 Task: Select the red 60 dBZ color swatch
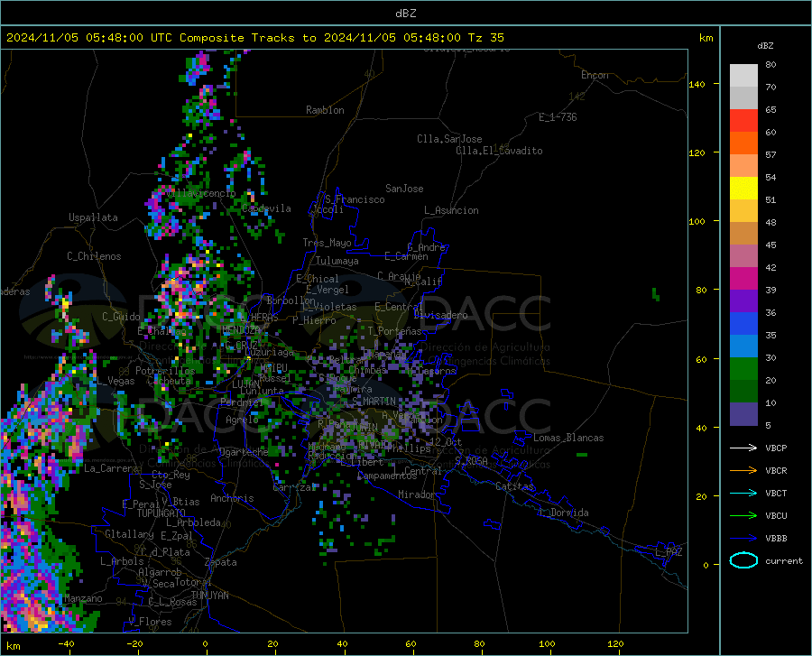click(743, 121)
